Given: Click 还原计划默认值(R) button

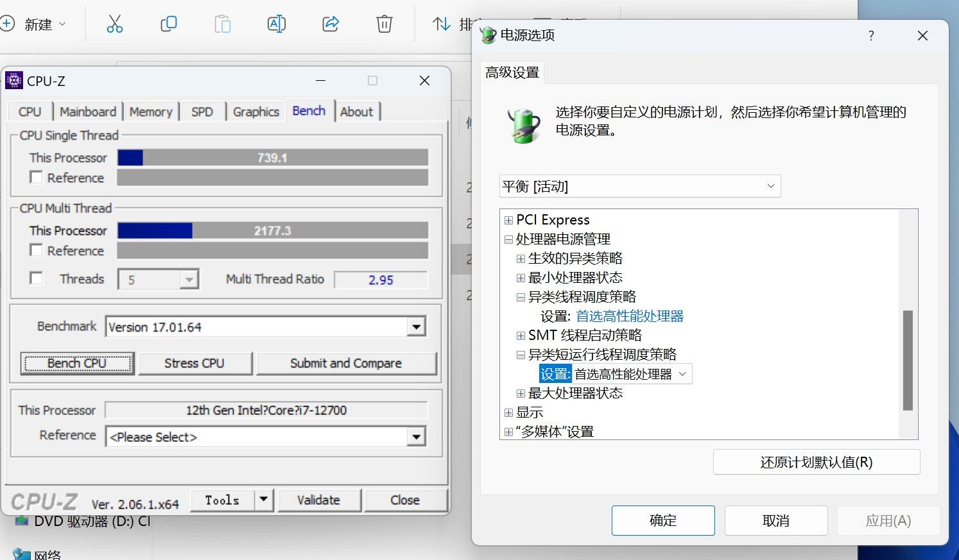Looking at the screenshot, I should (816, 462).
